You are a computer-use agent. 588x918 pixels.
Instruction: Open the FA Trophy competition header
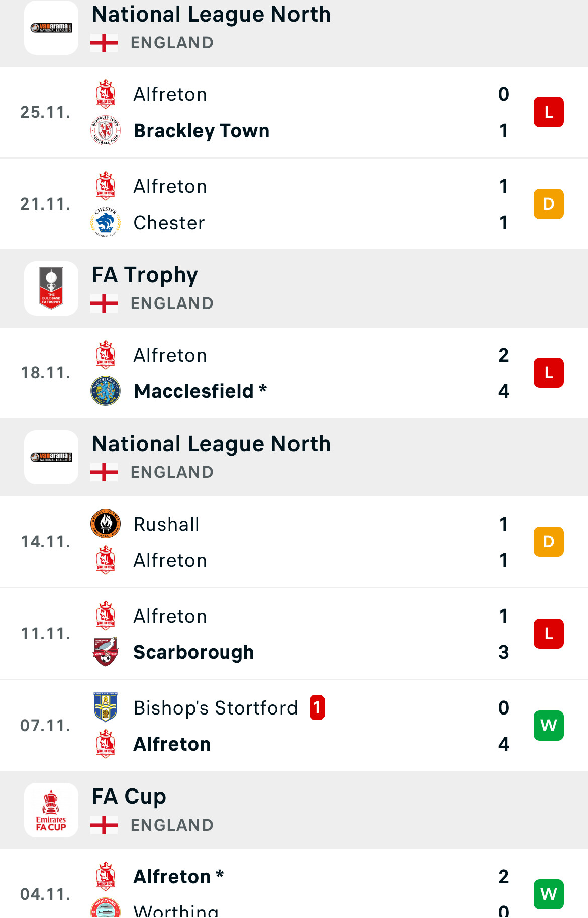tap(294, 288)
